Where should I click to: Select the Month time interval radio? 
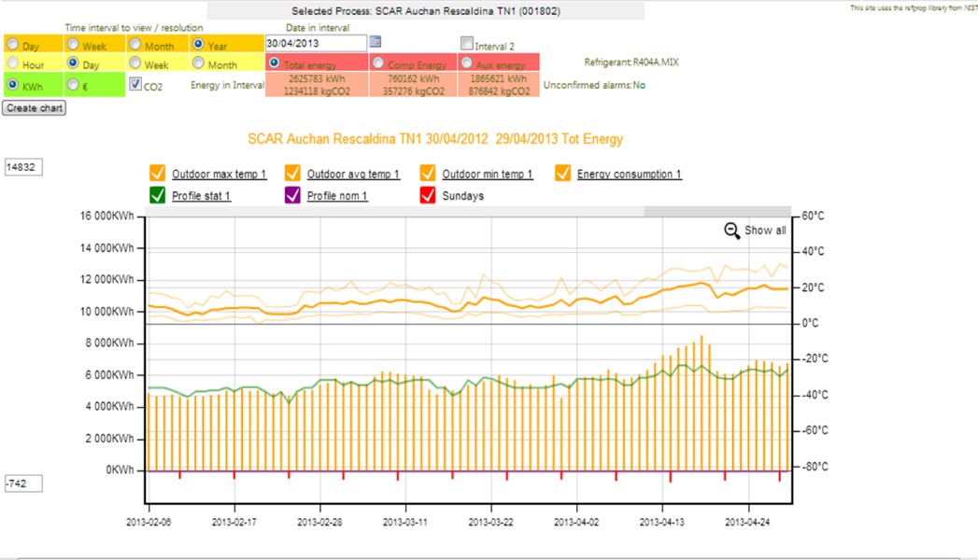click(135, 44)
